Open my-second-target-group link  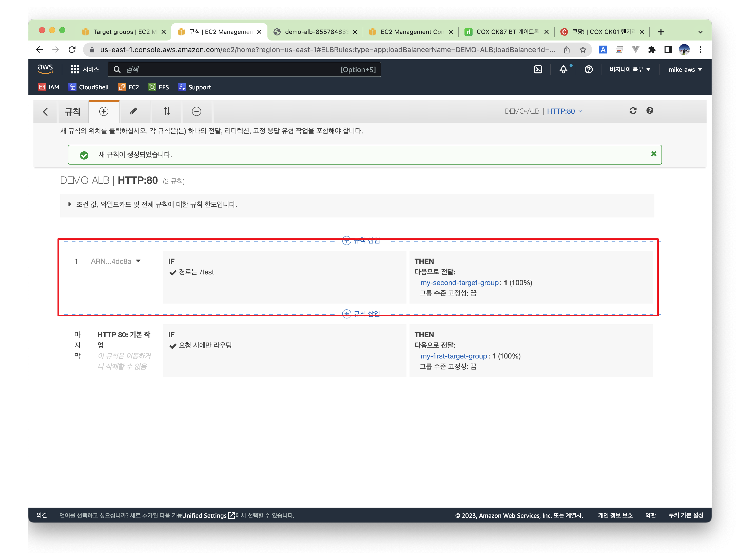459,283
